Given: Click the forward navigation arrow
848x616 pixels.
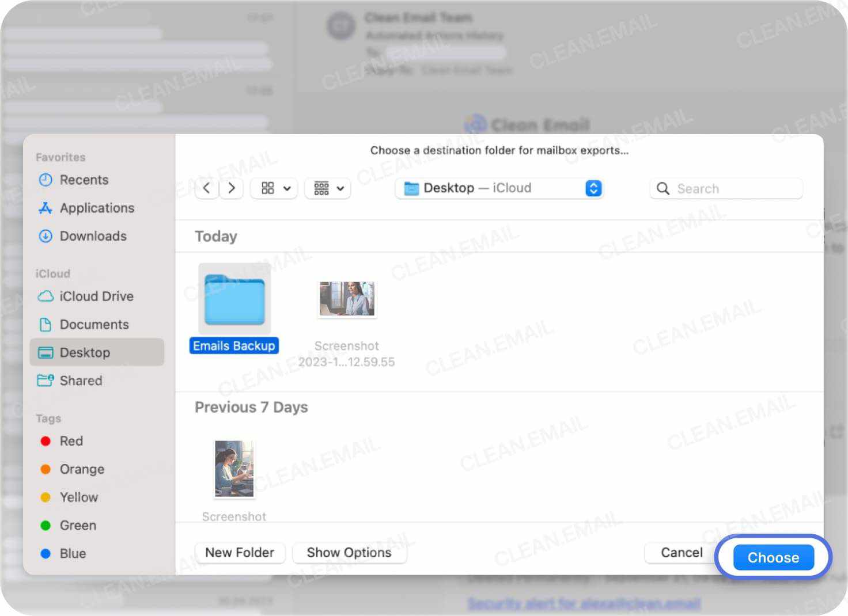Looking at the screenshot, I should (x=231, y=188).
